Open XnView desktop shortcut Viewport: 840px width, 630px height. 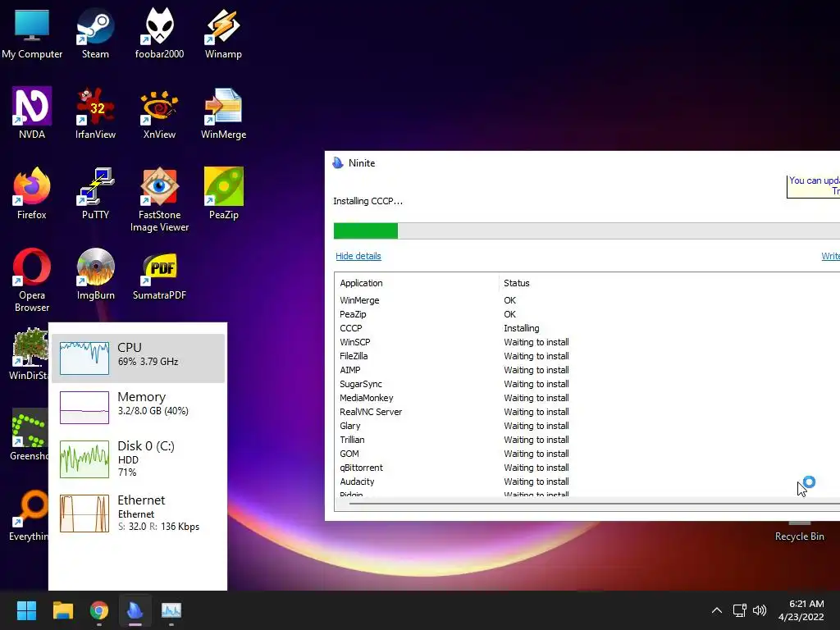pyautogui.click(x=159, y=113)
